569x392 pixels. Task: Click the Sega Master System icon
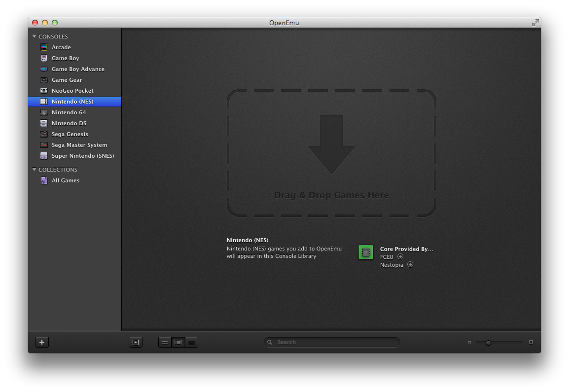(x=44, y=145)
